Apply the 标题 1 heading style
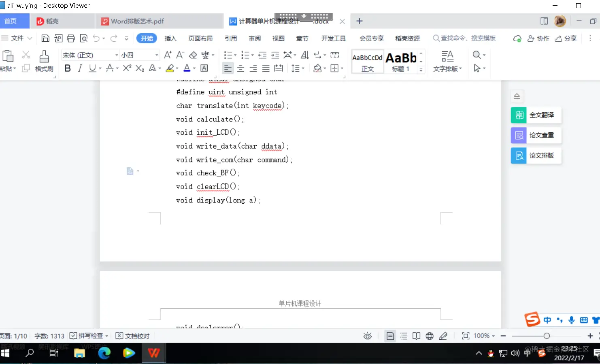Screen dimensions: 600x364 (x=401, y=62)
